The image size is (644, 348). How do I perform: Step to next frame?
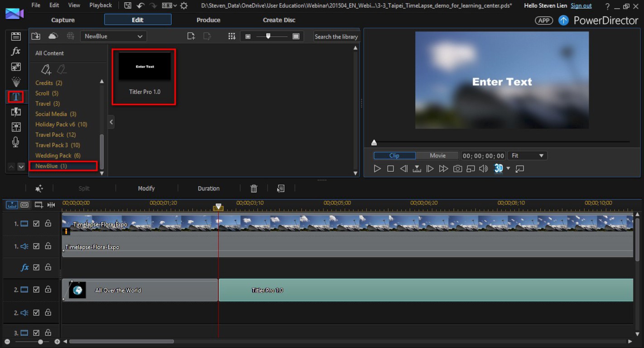[x=430, y=169]
